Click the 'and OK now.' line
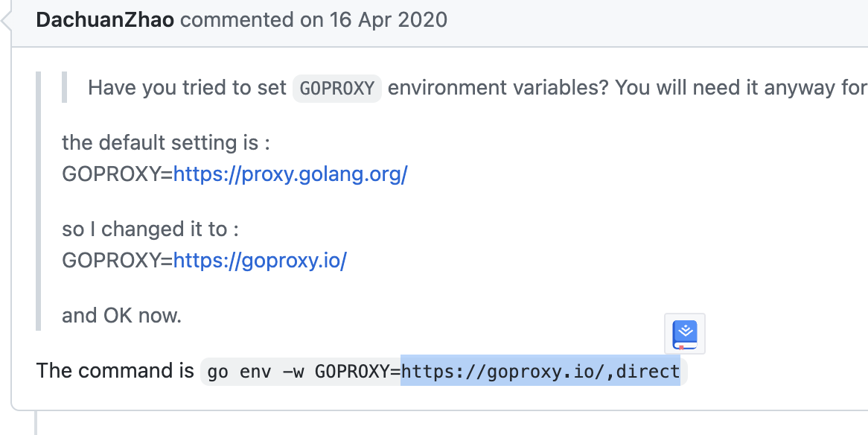 [x=122, y=316]
